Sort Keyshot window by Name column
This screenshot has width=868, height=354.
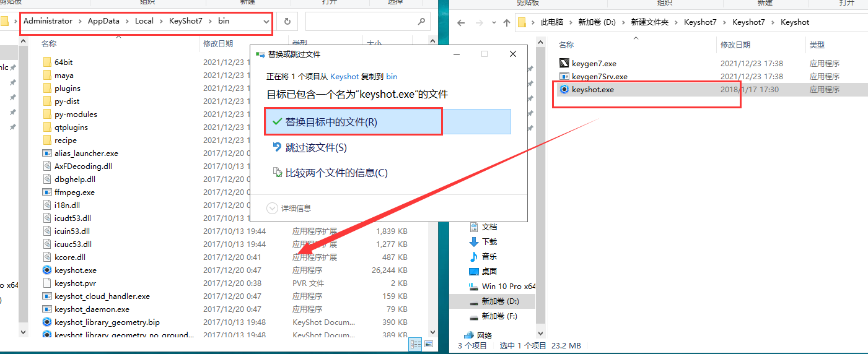coord(566,45)
